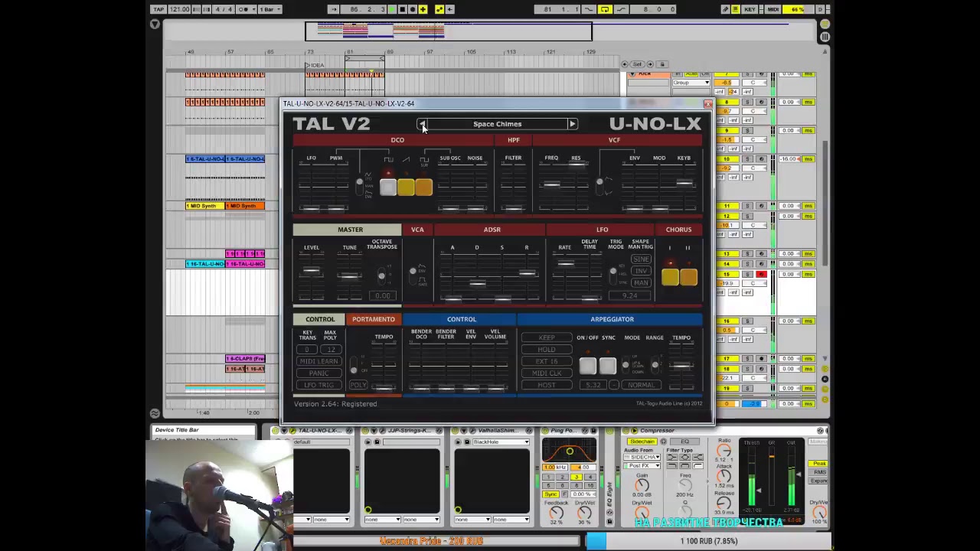980x551 pixels.
Task: Click the VCF FREQ slider handle
Action: pyautogui.click(x=551, y=184)
